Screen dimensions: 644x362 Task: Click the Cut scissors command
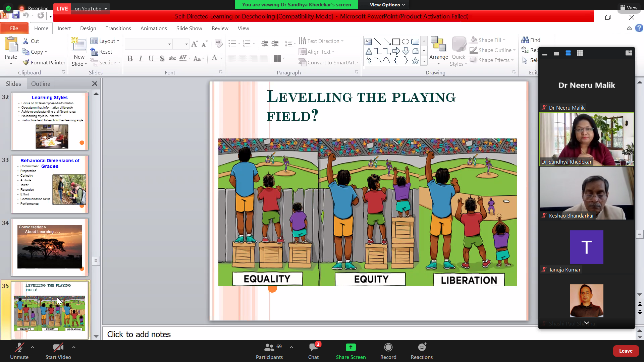click(x=31, y=41)
